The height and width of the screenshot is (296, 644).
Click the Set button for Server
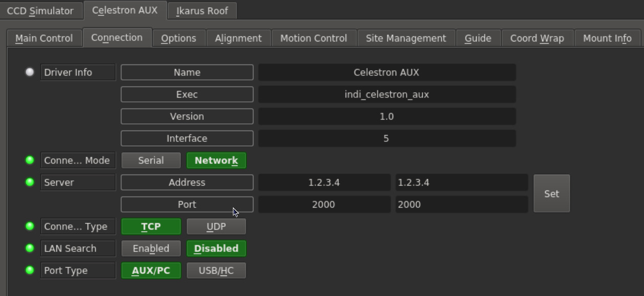551,194
